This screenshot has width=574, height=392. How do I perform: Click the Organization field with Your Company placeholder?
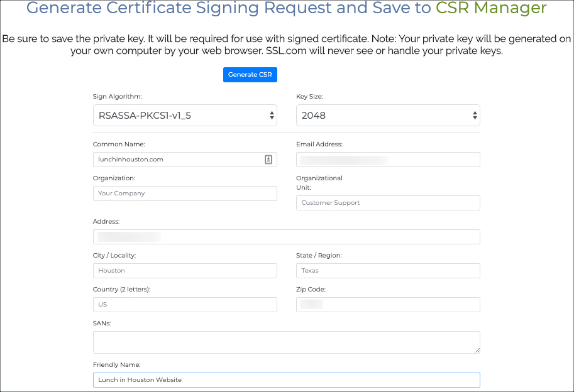click(185, 193)
